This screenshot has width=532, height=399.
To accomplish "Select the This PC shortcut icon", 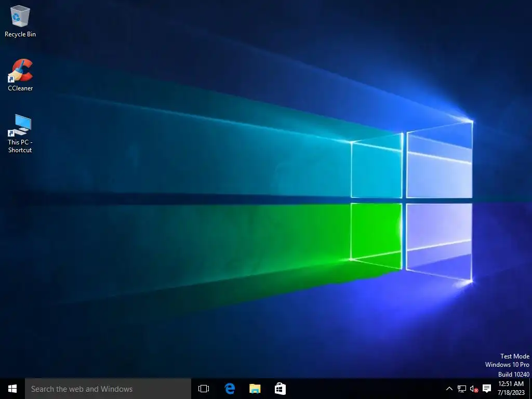I will pos(20,134).
